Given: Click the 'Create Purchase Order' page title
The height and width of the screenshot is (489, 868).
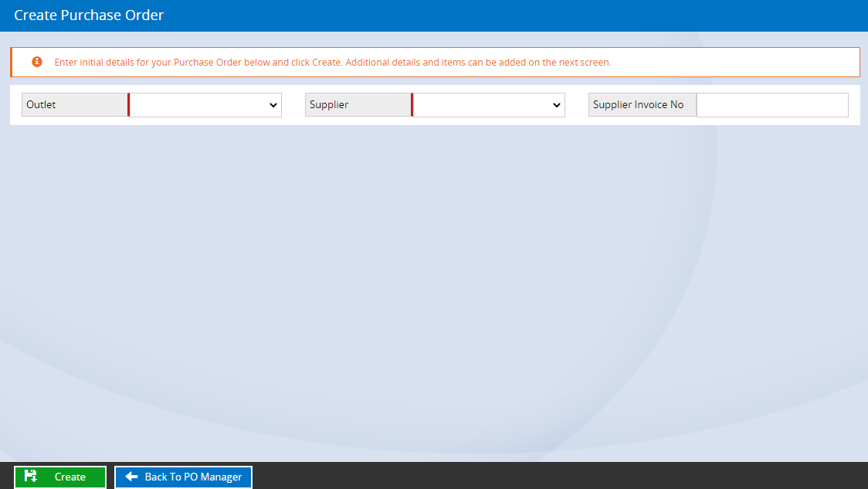Looking at the screenshot, I should click(89, 15).
